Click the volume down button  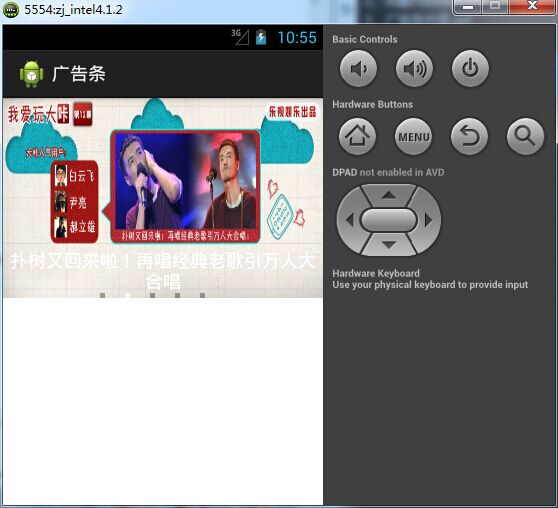point(358,69)
